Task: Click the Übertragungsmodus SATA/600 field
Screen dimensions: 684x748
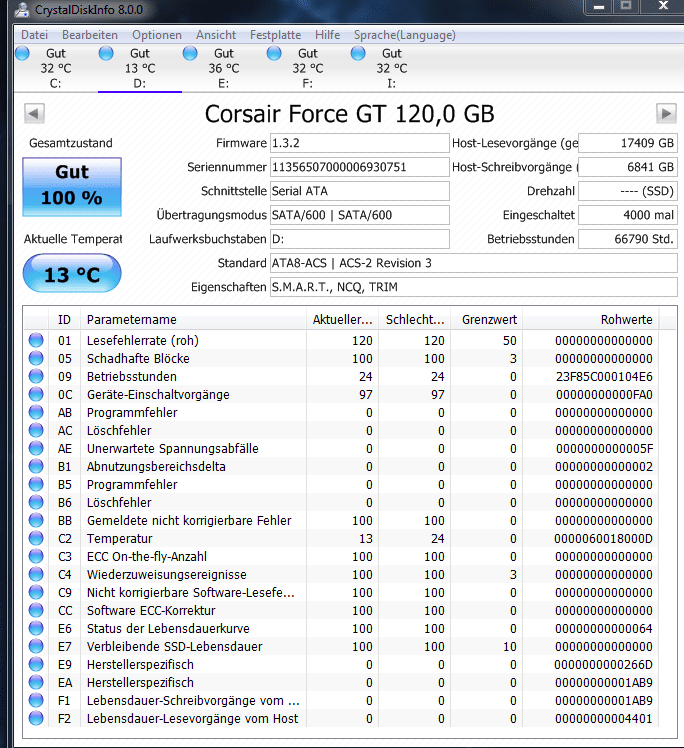Action: click(x=360, y=215)
